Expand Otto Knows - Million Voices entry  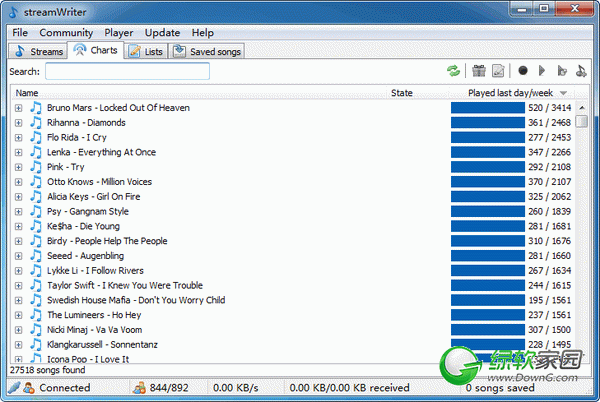coord(18,182)
